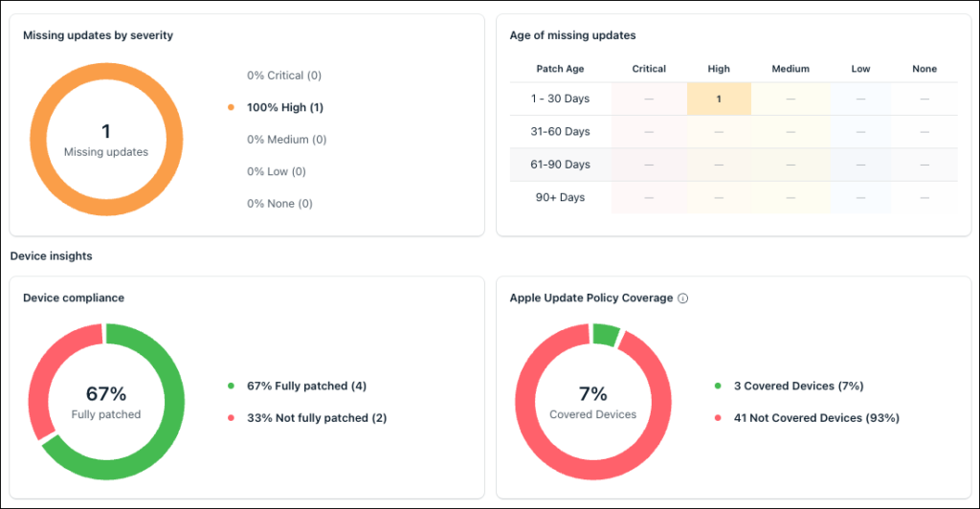The height and width of the screenshot is (509, 980).
Task: Click the Patch Age column header
Action: [x=560, y=69]
